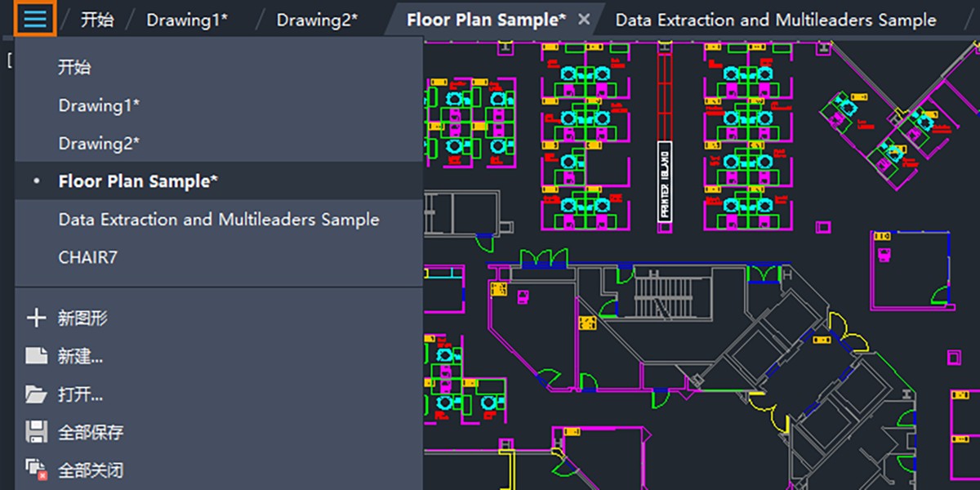
Task: Click the close-all icon beside 全部关闭
Action: click(x=37, y=468)
